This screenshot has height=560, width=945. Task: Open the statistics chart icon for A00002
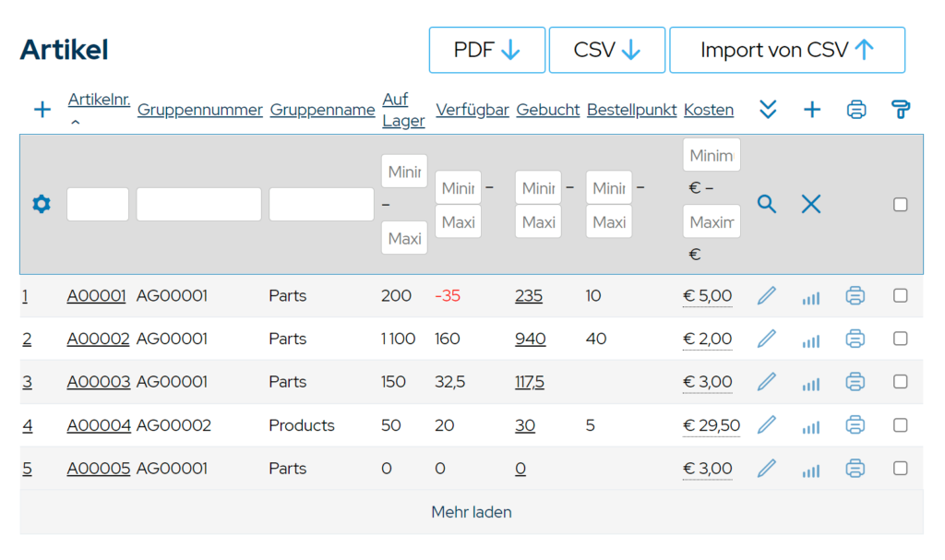pos(811,340)
